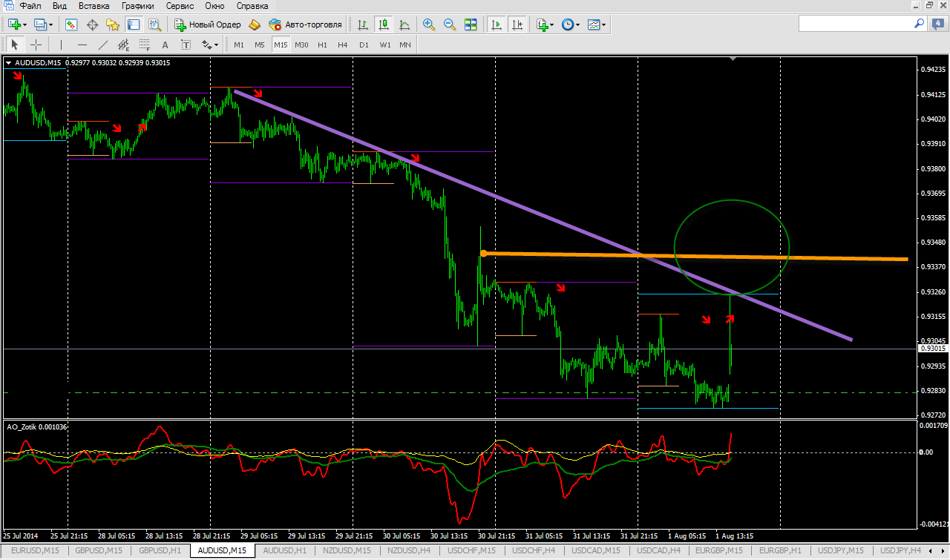The height and width of the screenshot is (560, 950).
Task: Toggle the chart shift button
Action: (x=517, y=24)
